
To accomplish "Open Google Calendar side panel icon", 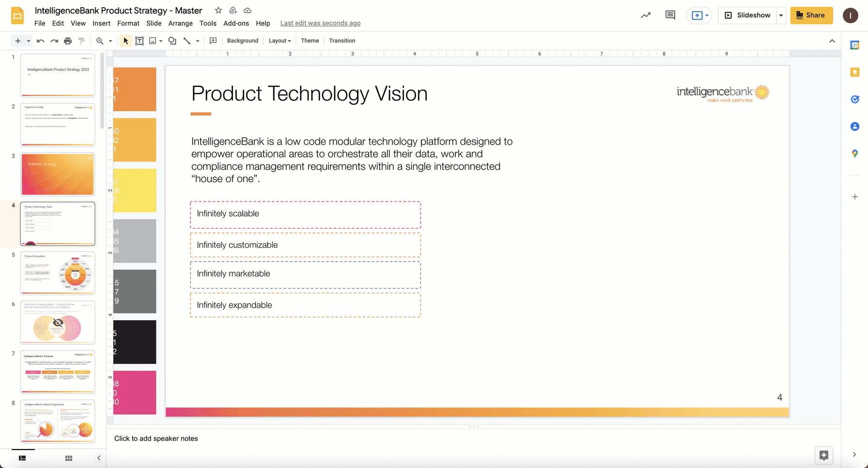I will coord(855,45).
